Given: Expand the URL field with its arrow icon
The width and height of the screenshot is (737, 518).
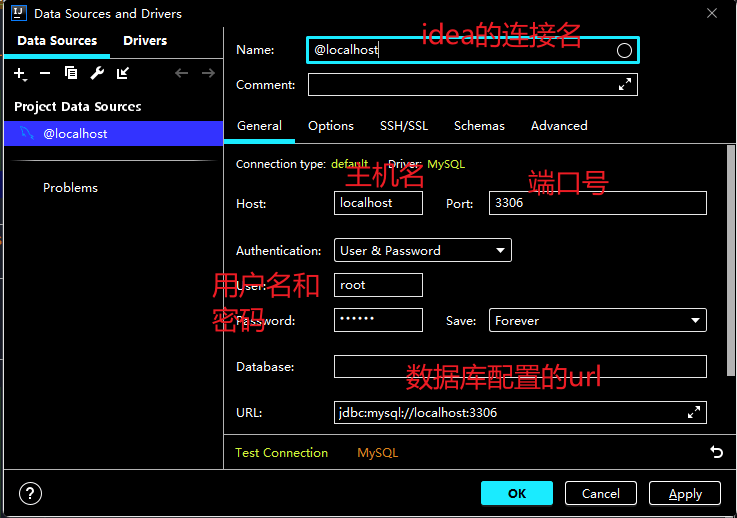Looking at the screenshot, I should click(694, 412).
